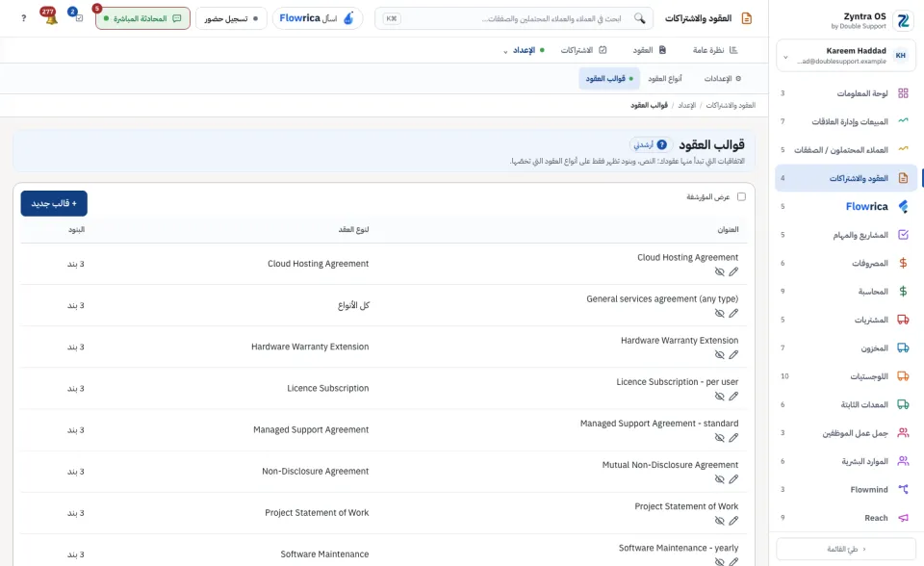The width and height of the screenshot is (924, 566).
Task: Open the Zyntra OS logo icon
Action: click(x=903, y=20)
